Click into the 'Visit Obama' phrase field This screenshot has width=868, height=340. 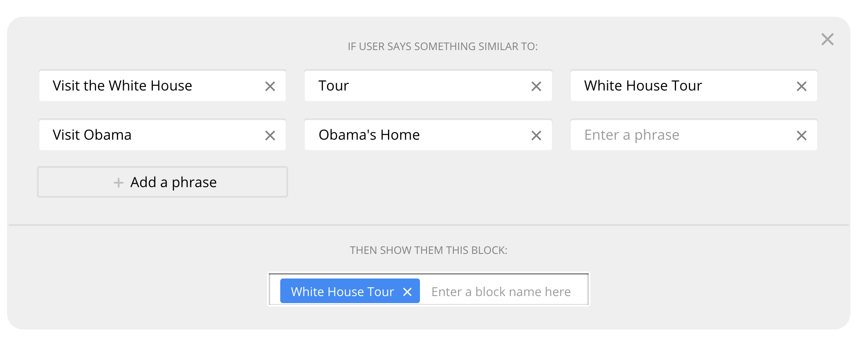point(149,135)
